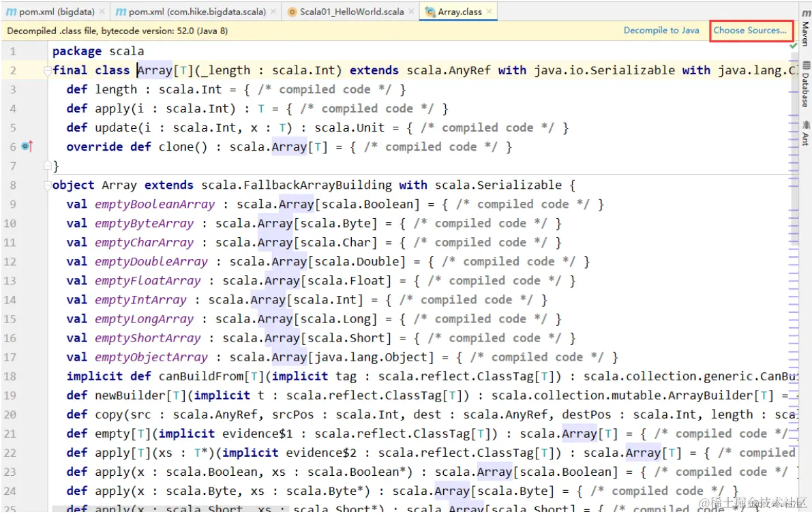This screenshot has width=812, height=514.
Task: Click the emptyCharArray value name
Action: pyautogui.click(x=144, y=243)
